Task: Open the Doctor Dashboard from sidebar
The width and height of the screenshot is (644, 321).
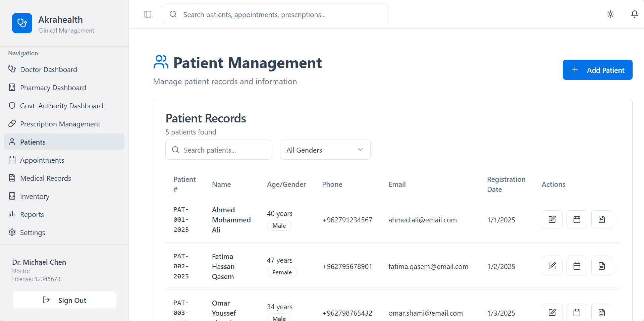Action: pyautogui.click(x=48, y=69)
